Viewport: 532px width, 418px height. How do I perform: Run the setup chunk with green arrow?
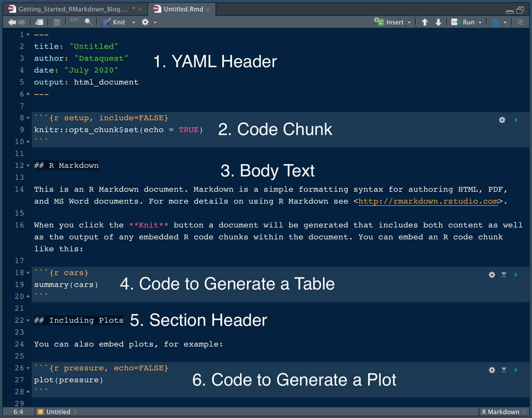516,120
